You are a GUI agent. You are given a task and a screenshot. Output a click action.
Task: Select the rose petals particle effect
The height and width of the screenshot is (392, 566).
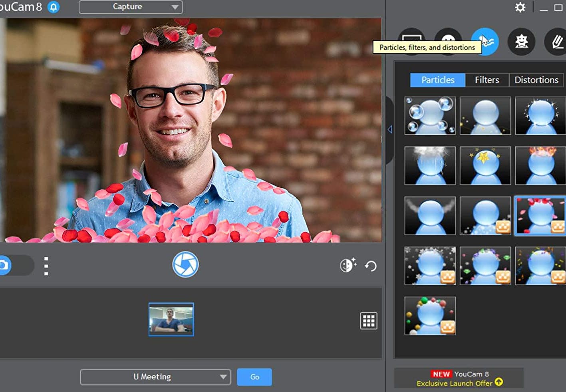[x=540, y=215]
